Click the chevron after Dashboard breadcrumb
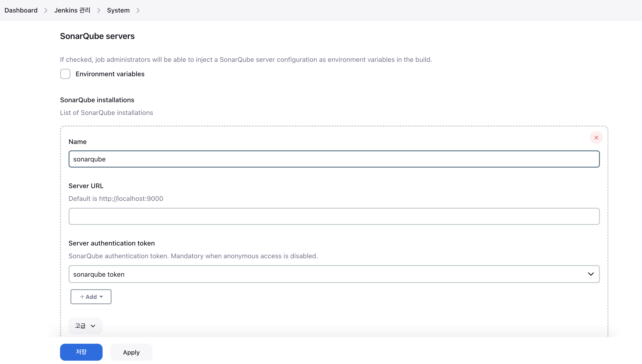This screenshot has width=642, height=364. [46, 10]
